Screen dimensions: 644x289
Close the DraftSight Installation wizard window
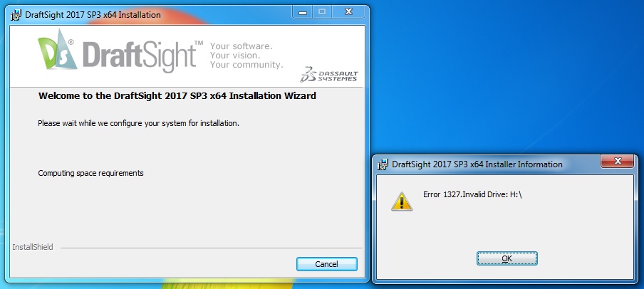click(348, 12)
